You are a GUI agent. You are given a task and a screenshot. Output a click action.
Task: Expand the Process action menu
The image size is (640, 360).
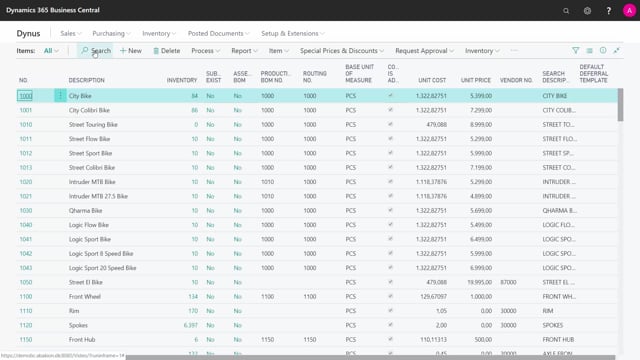(205, 51)
